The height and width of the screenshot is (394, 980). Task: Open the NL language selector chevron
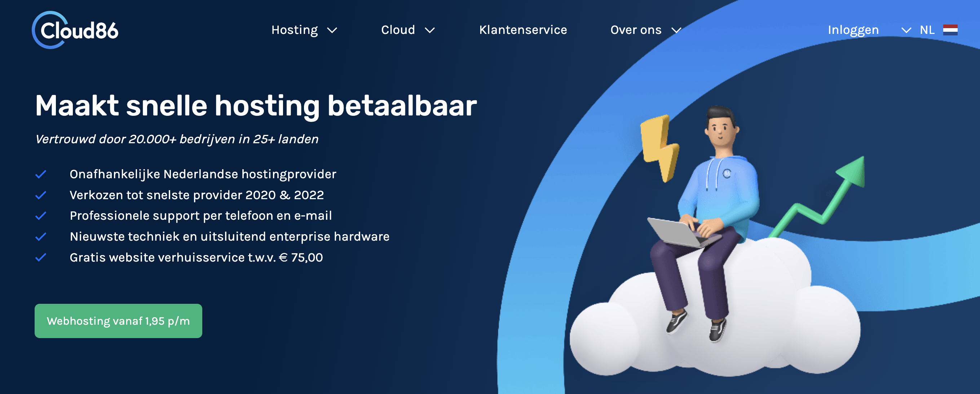click(x=906, y=30)
